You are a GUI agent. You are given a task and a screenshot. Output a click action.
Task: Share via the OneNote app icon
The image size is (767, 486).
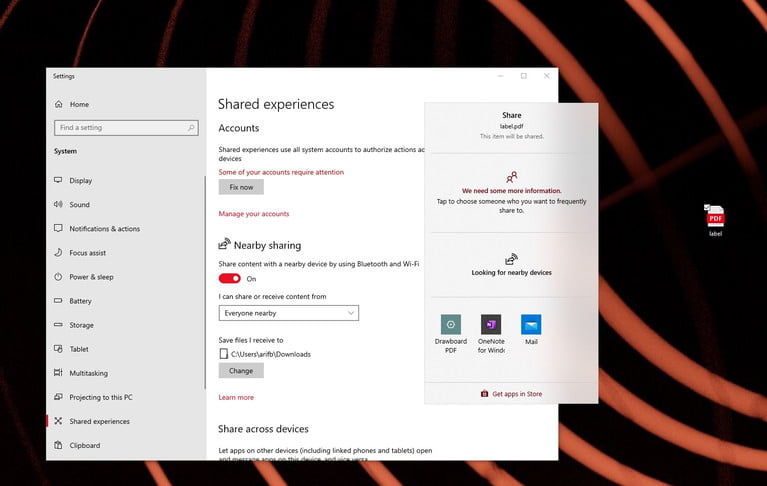[491, 325]
